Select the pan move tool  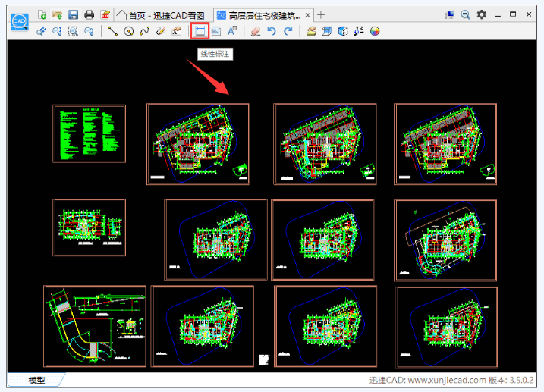pos(41,31)
